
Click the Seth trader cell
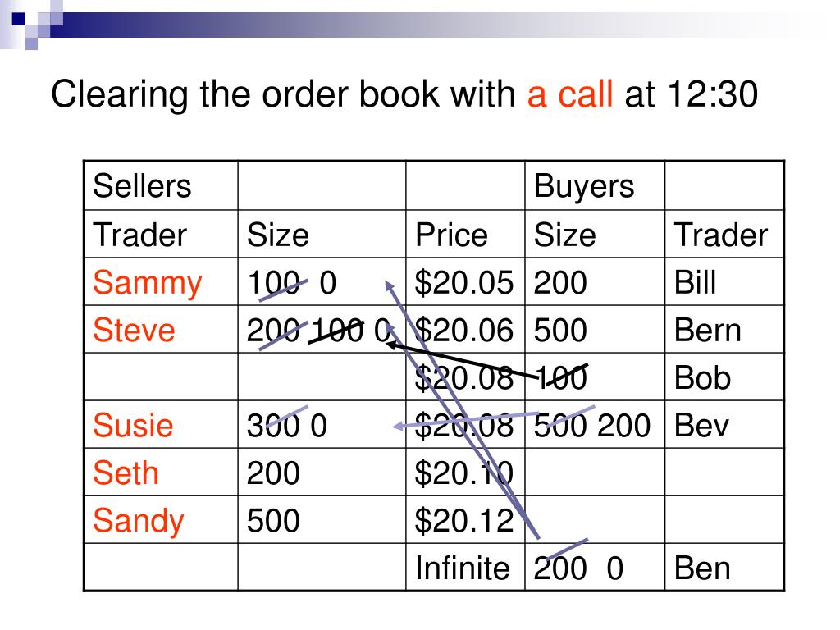(162, 472)
